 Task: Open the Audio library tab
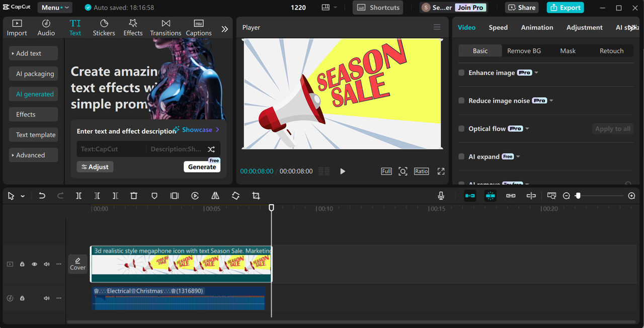pyautogui.click(x=46, y=28)
